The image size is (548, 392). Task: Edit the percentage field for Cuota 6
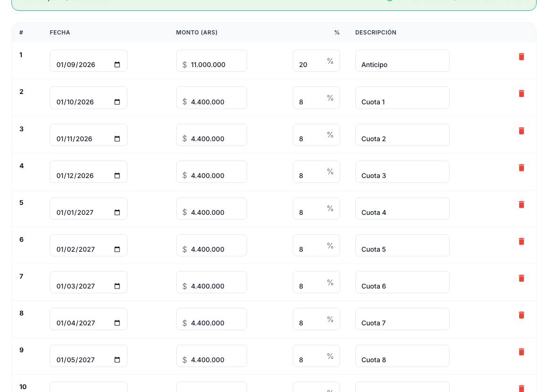(317, 282)
